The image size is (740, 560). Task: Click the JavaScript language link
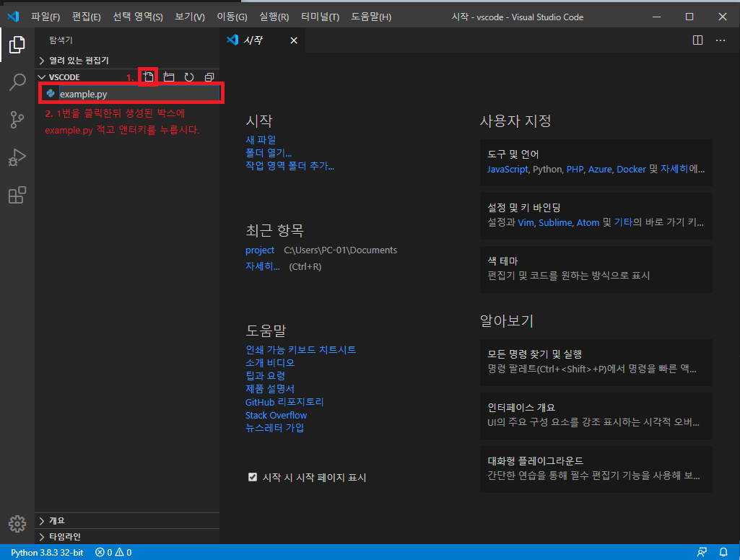click(508, 170)
